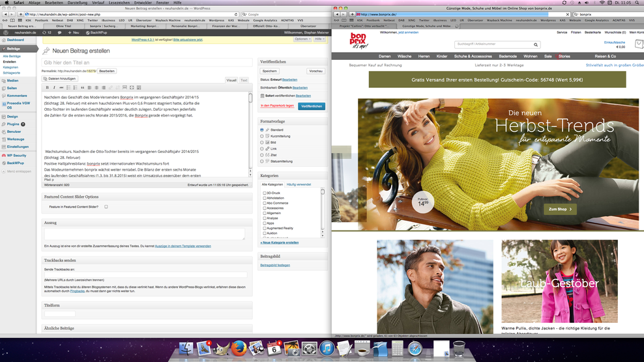Click Beitragsbild festlegen link
Viewport: 644px width, 362px height.
tap(275, 265)
